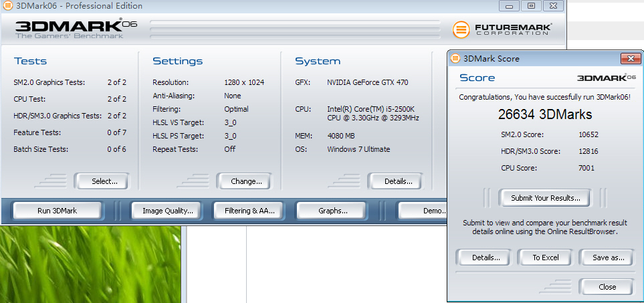Close the 3DMark Score dialog with X

(631, 59)
